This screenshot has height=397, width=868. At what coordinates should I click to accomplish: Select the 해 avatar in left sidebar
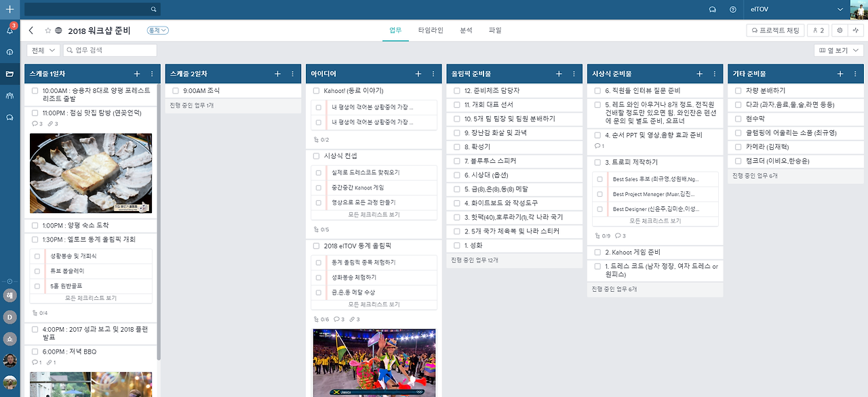click(9, 297)
